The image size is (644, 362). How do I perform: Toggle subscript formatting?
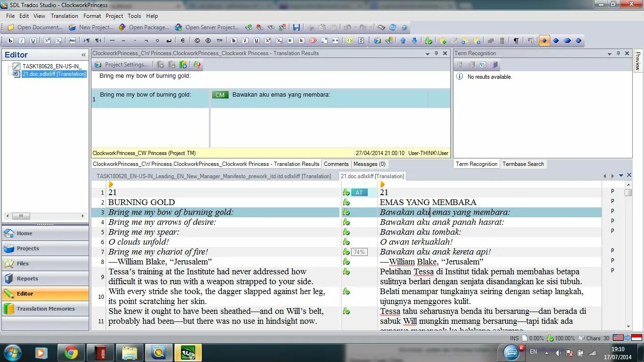click(x=58, y=41)
